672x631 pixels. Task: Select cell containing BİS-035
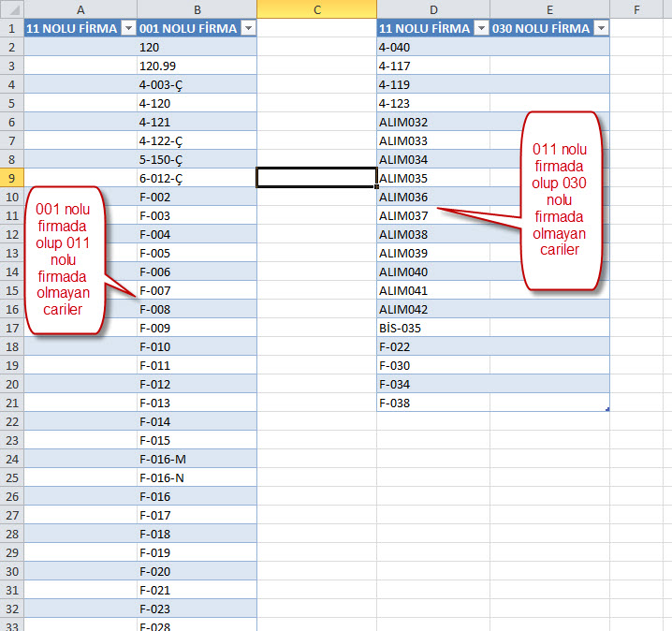433,328
